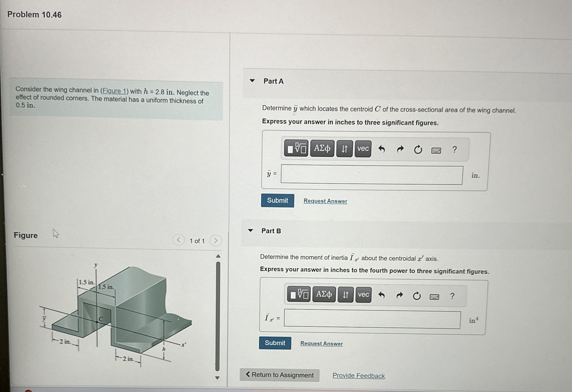572x392 pixels.
Task: Redo in the Part A answer toolbar
Action: pyautogui.click(x=400, y=149)
